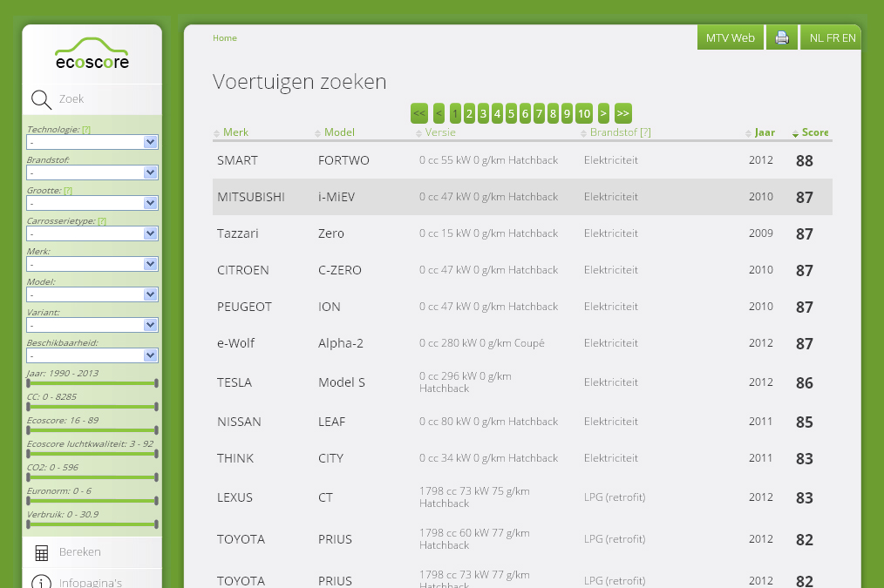Open the Bereken calculator icon
Image resolution: width=884 pixels, height=588 pixels.
(41, 552)
